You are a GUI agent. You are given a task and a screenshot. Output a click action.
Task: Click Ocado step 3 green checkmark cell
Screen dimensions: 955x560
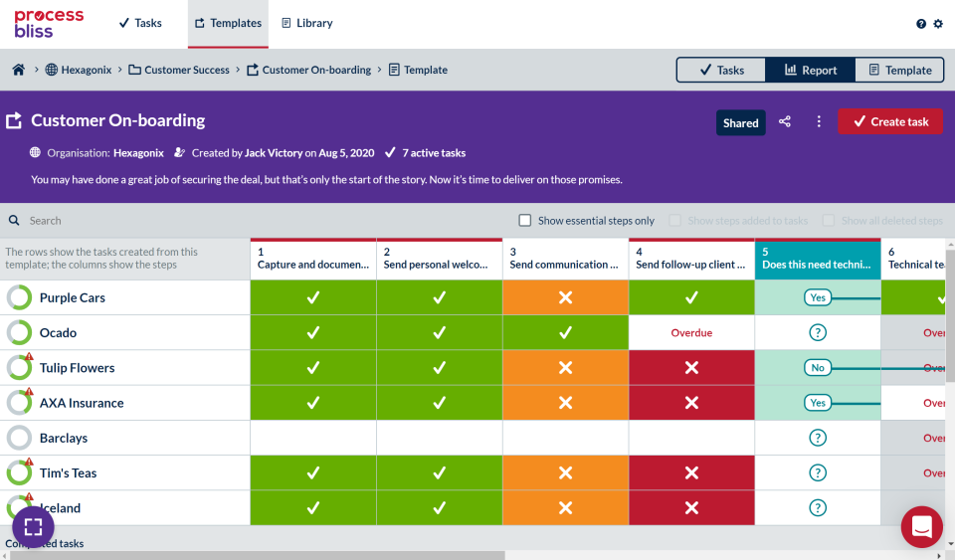pos(565,332)
